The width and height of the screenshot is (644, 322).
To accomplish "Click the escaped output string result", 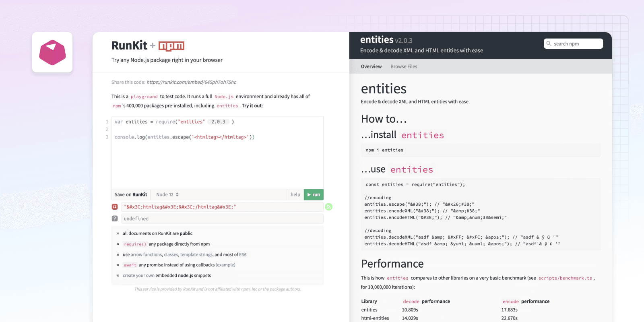I will click(222, 207).
